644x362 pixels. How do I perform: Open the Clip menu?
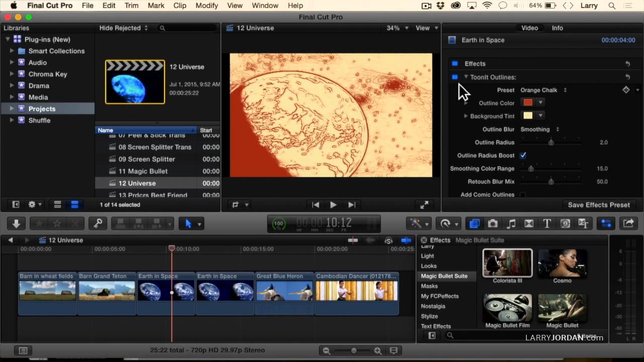[180, 6]
